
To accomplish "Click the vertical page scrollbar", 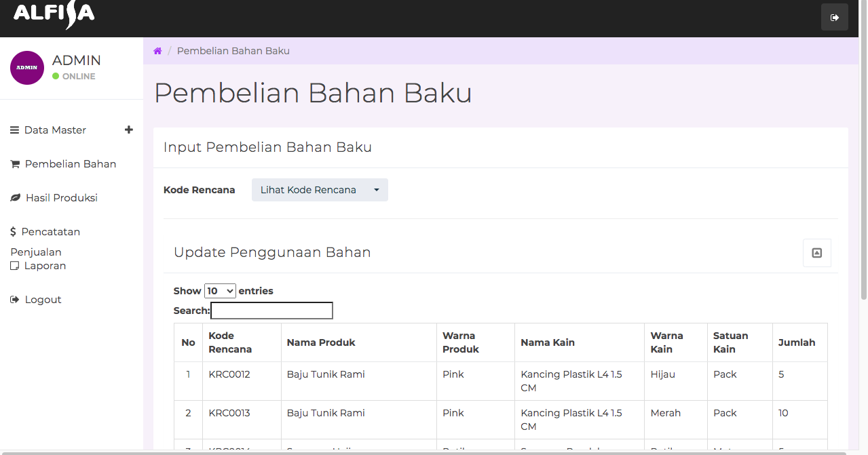I will [x=863, y=170].
